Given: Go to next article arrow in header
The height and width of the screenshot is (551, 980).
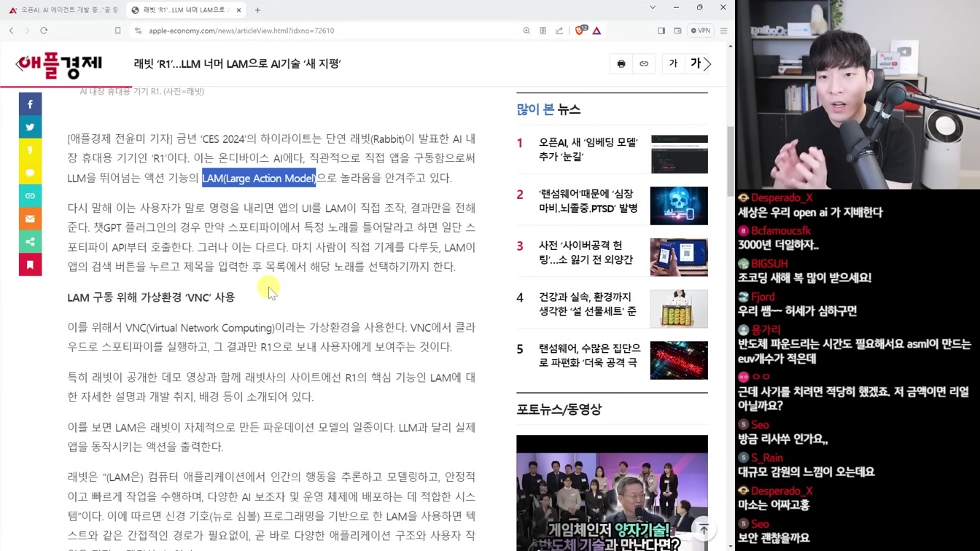Looking at the screenshot, I should pyautogui.click(x=707, y=64).
